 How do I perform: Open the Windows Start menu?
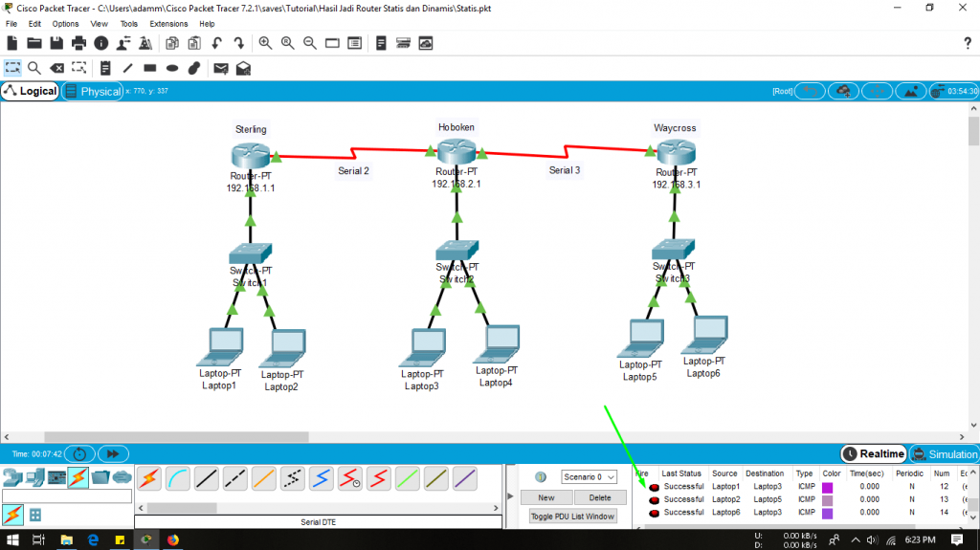[x=12, y=539]
